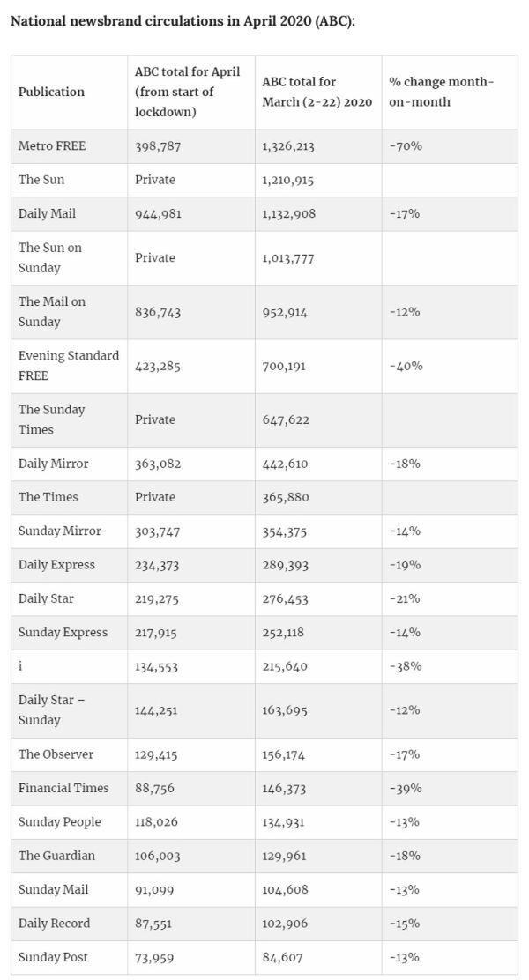Click the 'National newsbrand circulations' title
529x980 pixels.
click(x=182, y=21)
